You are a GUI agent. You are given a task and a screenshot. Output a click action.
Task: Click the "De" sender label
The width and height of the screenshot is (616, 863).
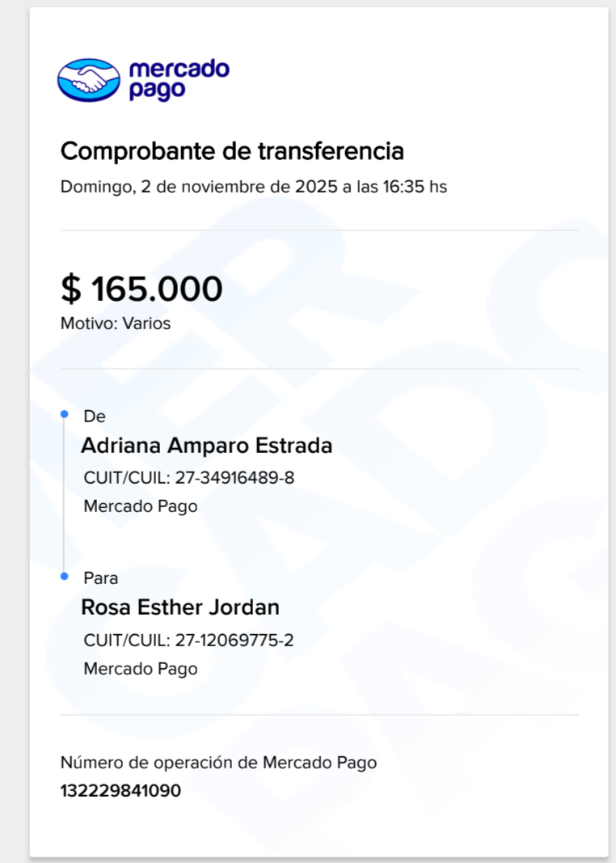click(95, 417)
